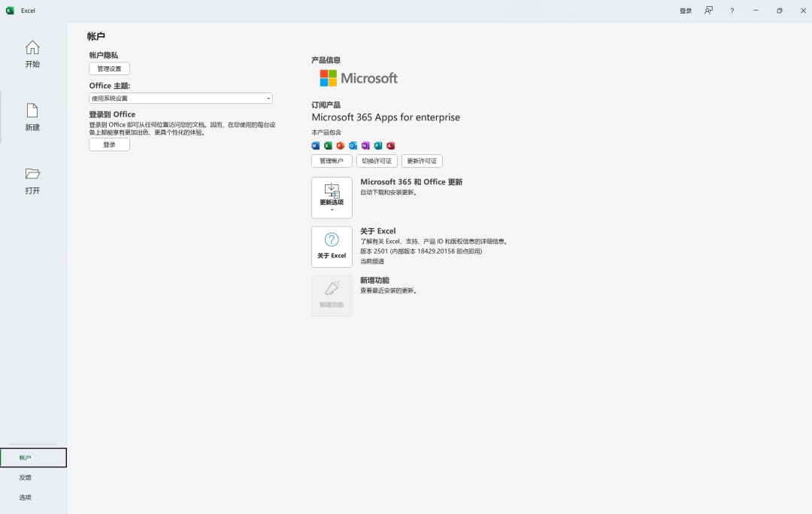Screen dimensions: 812x514
Task: Click the 查看最近安装的更新 text
Action: tap(389, 290)
